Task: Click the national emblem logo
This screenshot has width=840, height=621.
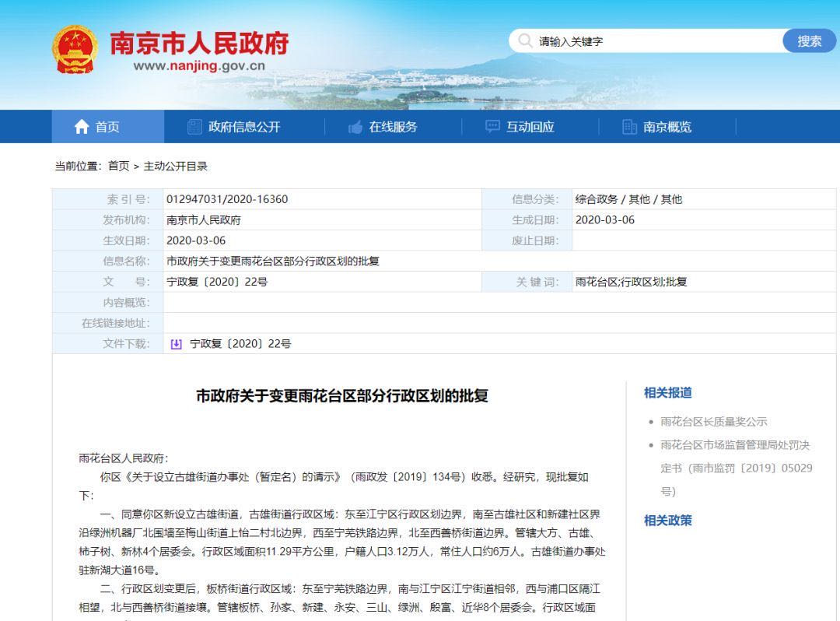Action: point(75,49)
